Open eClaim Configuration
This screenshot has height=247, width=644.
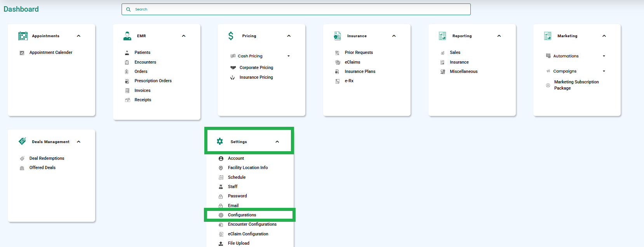coord(248,234)
